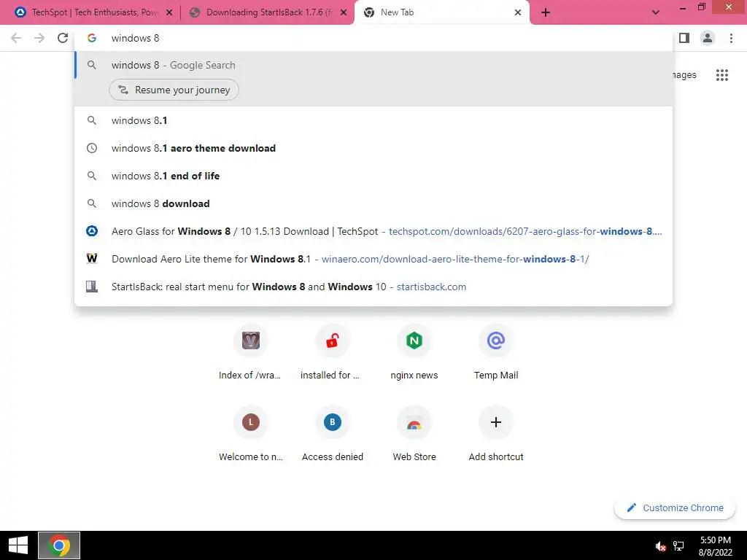The width and height of the screenshot is (747, 560).
Task: Open the profile avatar menu
Action: [x=708, y=38]
